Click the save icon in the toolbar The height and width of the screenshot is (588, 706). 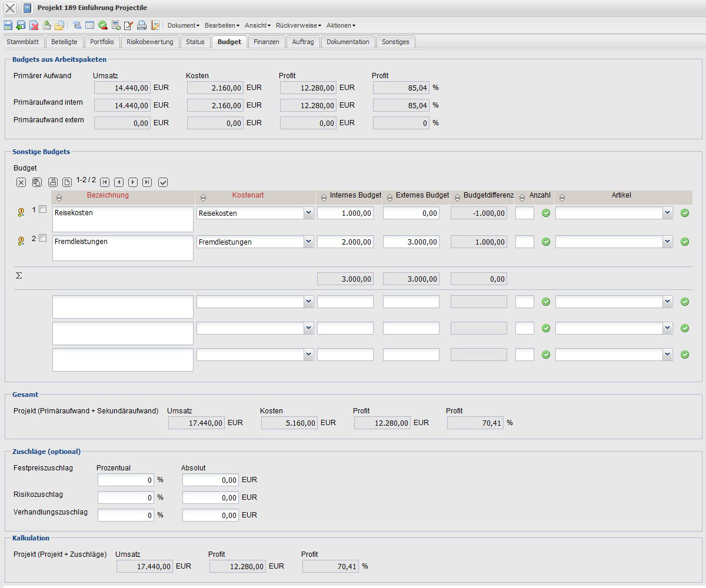(x=8, y=25)
